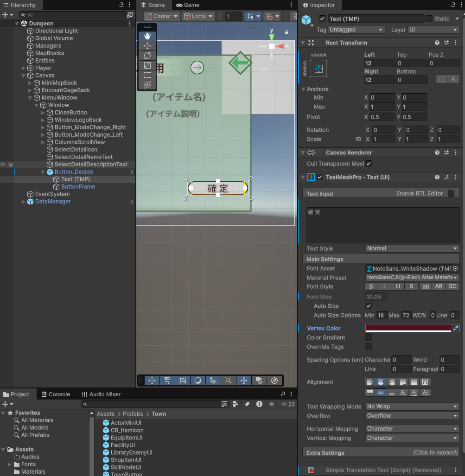Screen dimensions: 465x476
Task: Click the Vertex Color swatch
Action: (408, 328)
